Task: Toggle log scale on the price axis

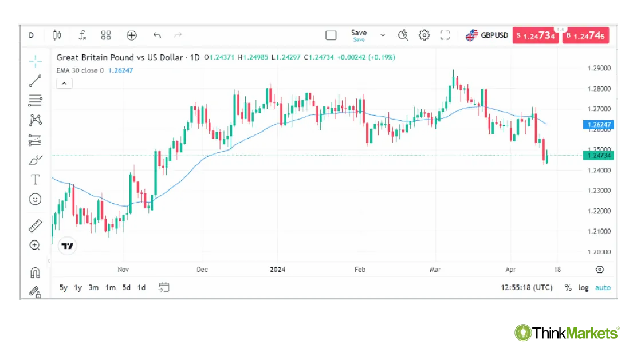Action: pos(583,288)
